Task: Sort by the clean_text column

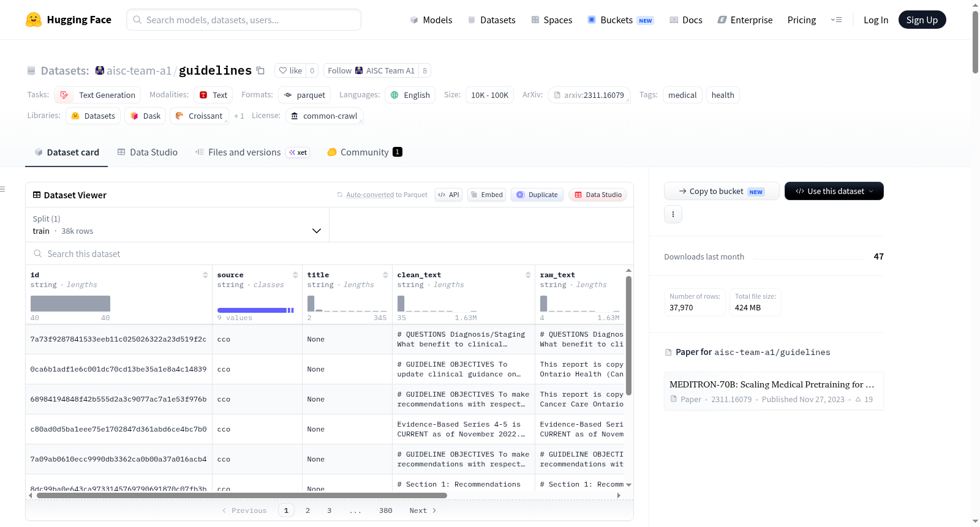Action: [x=528, y=275]
